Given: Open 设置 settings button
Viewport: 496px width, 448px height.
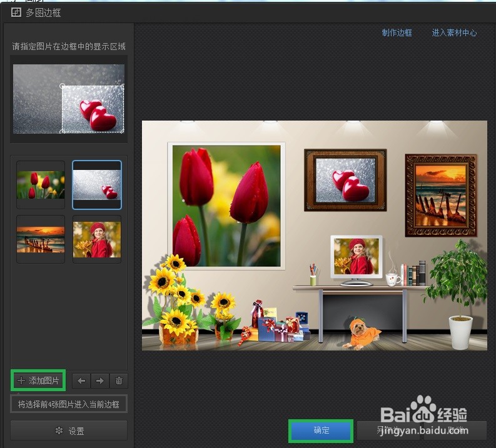Looking at the screenshot, I should click(69, 431).
